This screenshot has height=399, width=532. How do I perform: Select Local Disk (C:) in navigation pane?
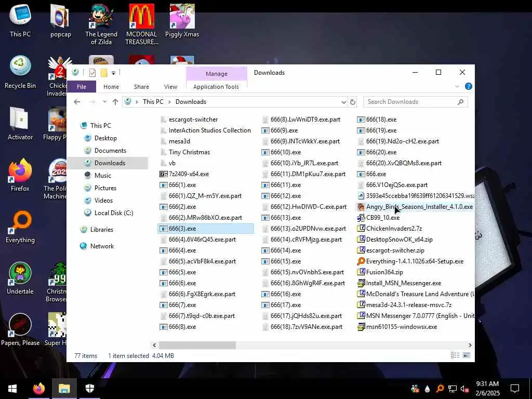point(114,213)
